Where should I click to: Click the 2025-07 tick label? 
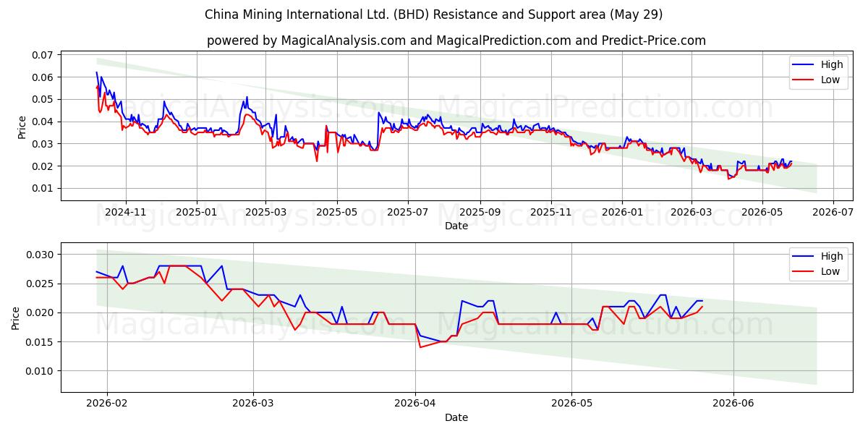click(x=407, y=213)
